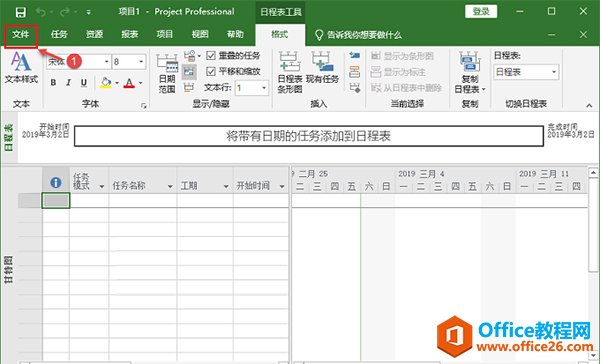Click the insert callout task icon
The width and height of the screenshot is (600, 364).
tap(355, 72)
